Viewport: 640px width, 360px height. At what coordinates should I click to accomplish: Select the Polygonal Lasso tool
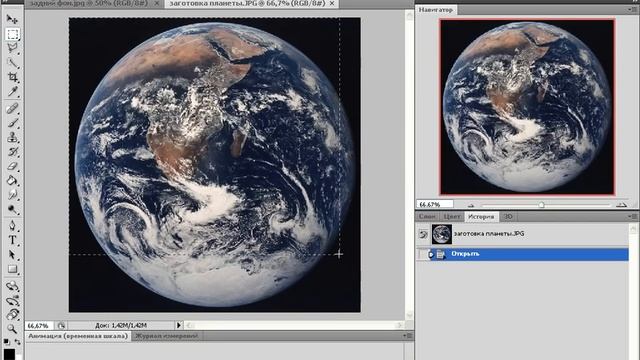(12, 48)
